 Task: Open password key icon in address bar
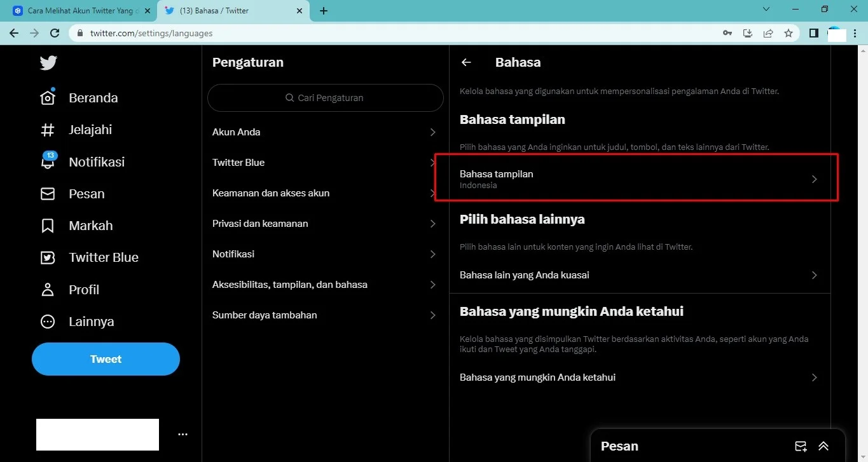(727, 33)
